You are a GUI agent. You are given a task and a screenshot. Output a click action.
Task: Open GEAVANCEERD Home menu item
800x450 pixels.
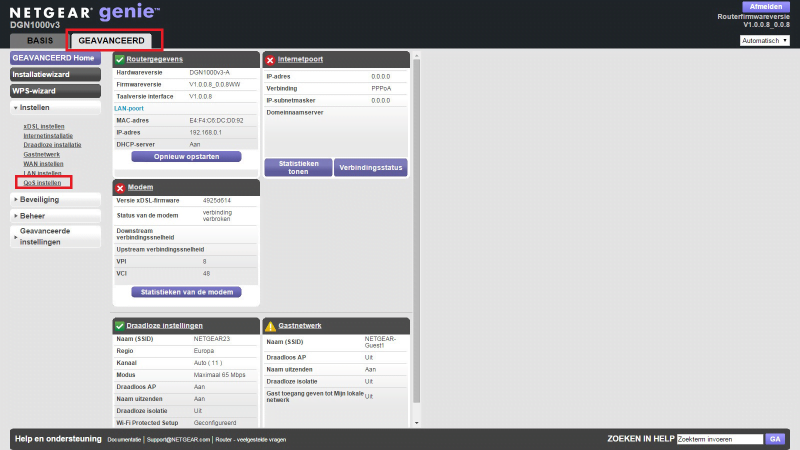pyautogui.click(x=55, y=58)
